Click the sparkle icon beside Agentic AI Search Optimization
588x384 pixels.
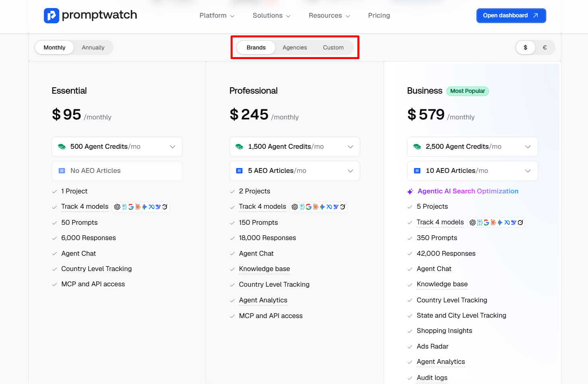[410, 191]
